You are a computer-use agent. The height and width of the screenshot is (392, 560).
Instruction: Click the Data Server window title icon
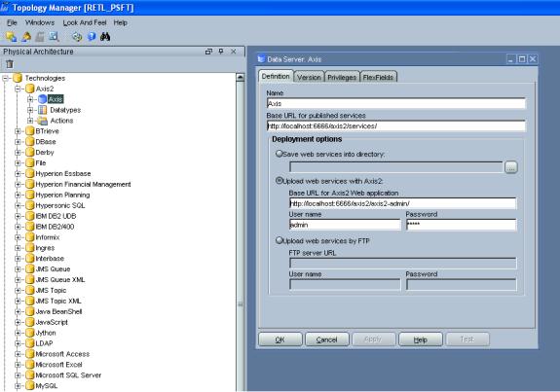(261, 59)
